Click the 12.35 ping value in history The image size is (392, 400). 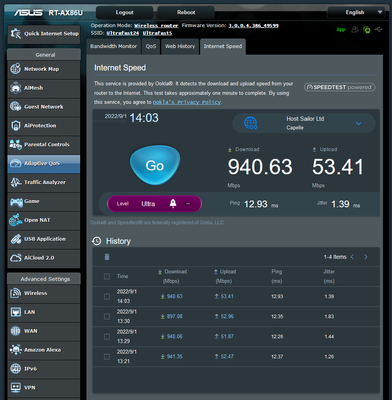[x=277, y=316]
